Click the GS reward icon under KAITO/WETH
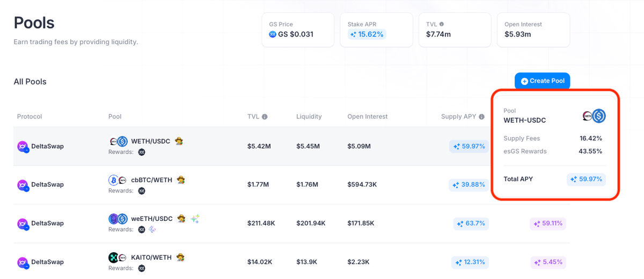Viewport: 644px width, 279px height. tap(142, 268)
